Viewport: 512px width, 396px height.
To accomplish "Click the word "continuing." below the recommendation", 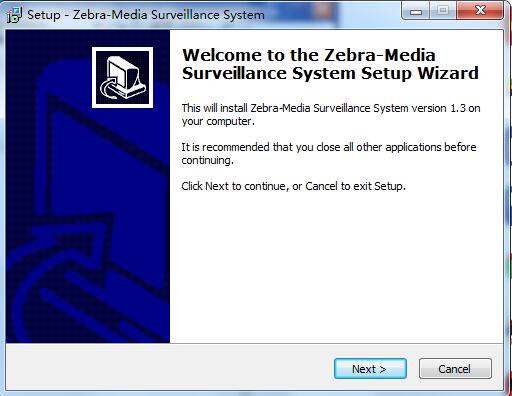I will coord(207,161).
